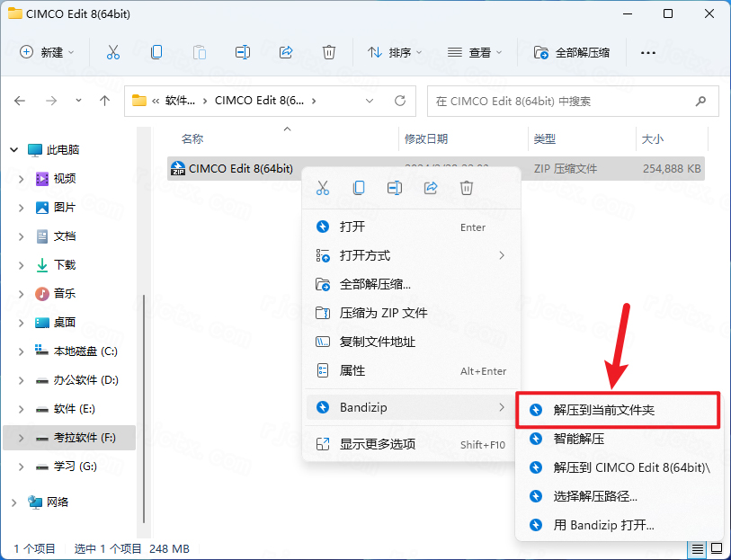Image resolution: width=731 pixels, height=560 pixels.
Task: Click the navigation pane vertical scrollbar
Action: [144, 409]
